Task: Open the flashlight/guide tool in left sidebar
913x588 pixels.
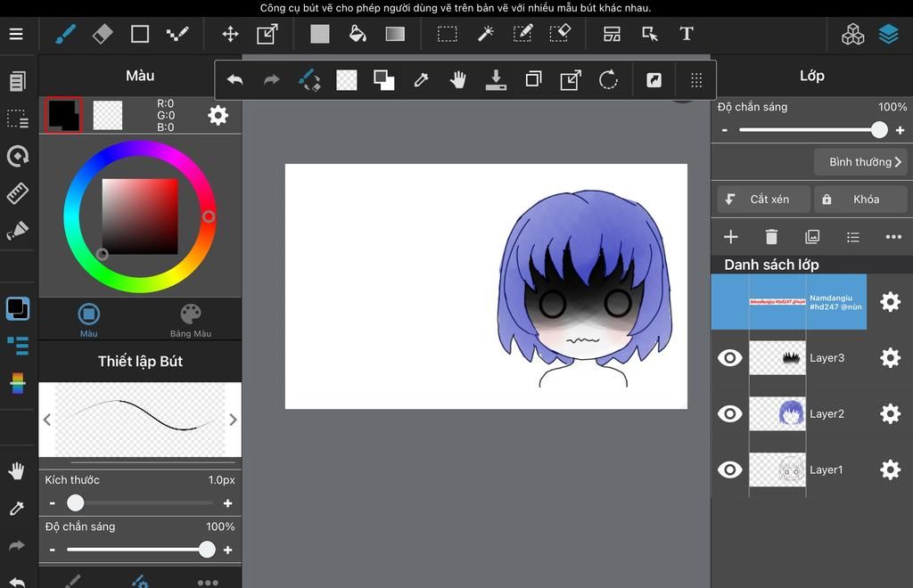Action: tap(18, 231)
